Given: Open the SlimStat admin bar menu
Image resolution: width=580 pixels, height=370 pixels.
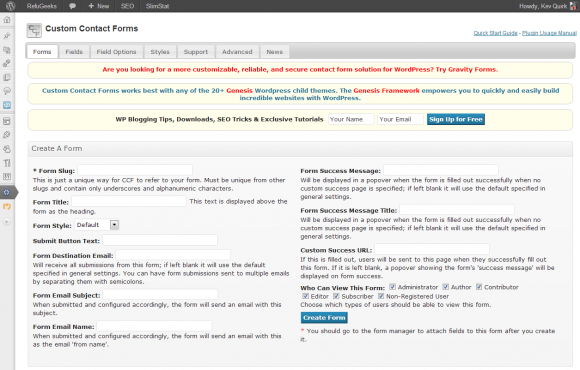Looking at the screenshot, I should 158,6.
